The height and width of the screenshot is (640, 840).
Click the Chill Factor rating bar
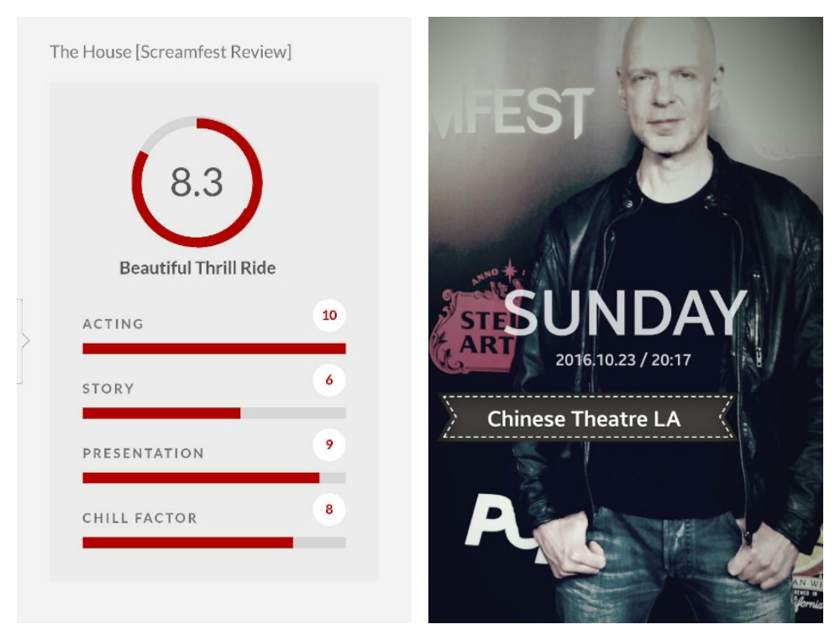[x=214, y=543]
